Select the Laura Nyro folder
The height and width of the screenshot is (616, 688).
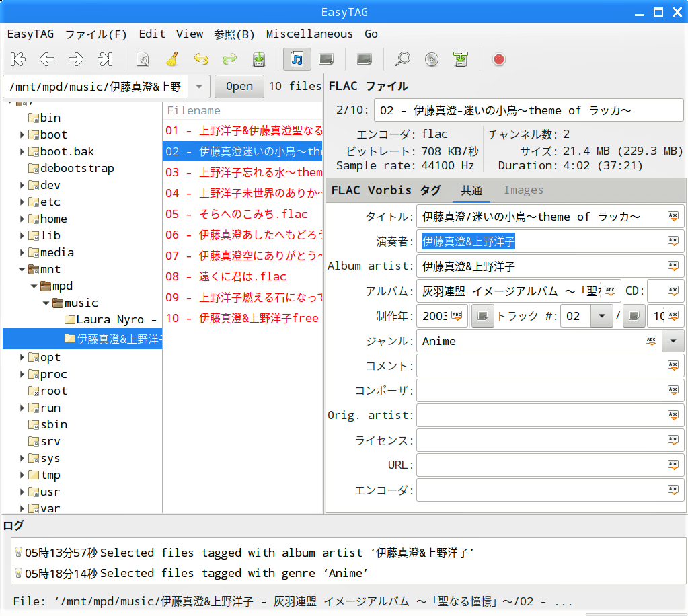pyautogui.click(x=110, y=320)
